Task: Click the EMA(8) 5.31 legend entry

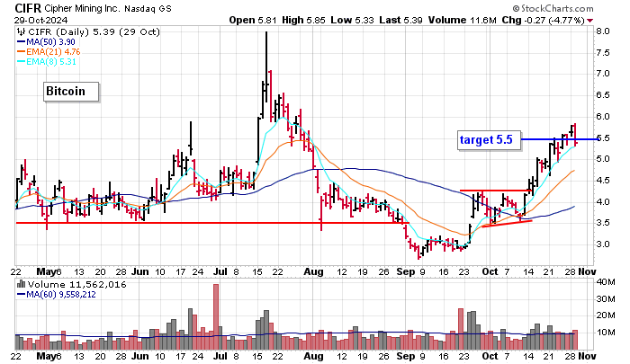Action: pyautogui.click(x=51, y=62)
